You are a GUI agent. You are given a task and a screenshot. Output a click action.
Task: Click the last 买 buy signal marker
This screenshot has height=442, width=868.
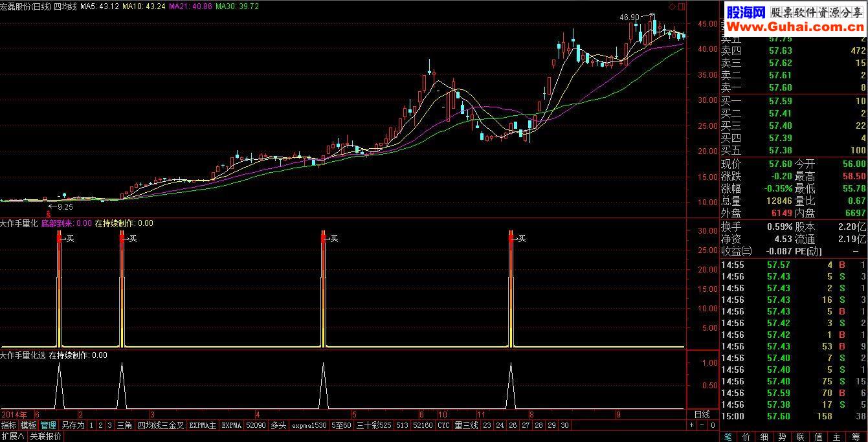click(521, 239)
